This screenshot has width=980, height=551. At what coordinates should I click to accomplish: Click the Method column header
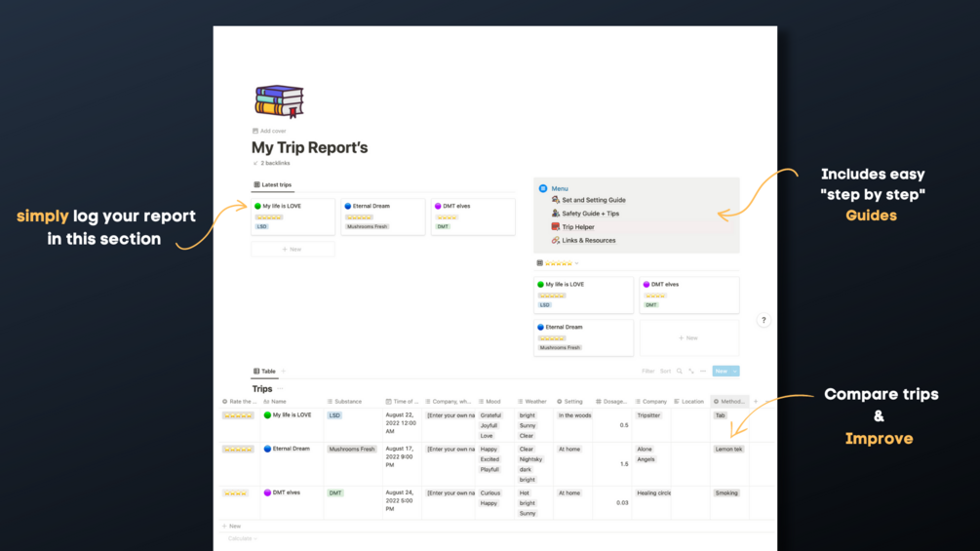tap(729, 402)
